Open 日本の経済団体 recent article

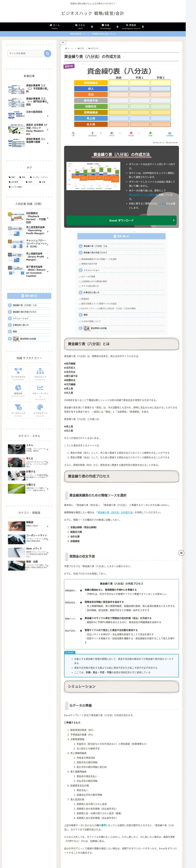(x=29, y=116)
